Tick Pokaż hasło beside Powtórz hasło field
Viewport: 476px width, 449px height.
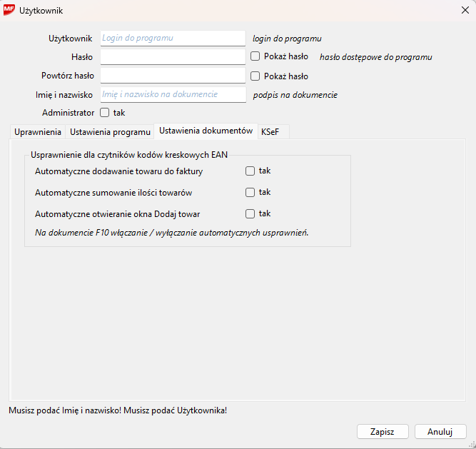click(x=255, y=76)
